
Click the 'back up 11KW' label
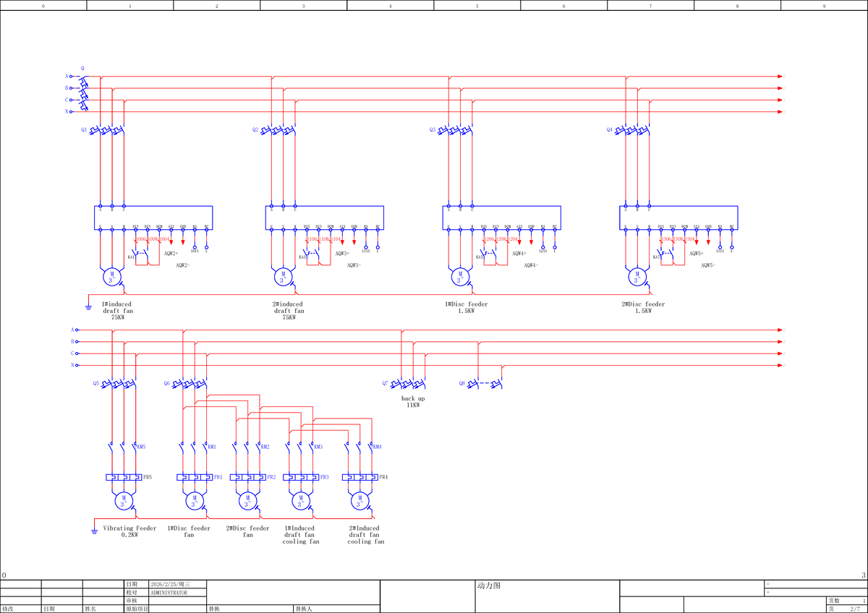(413, 402)
